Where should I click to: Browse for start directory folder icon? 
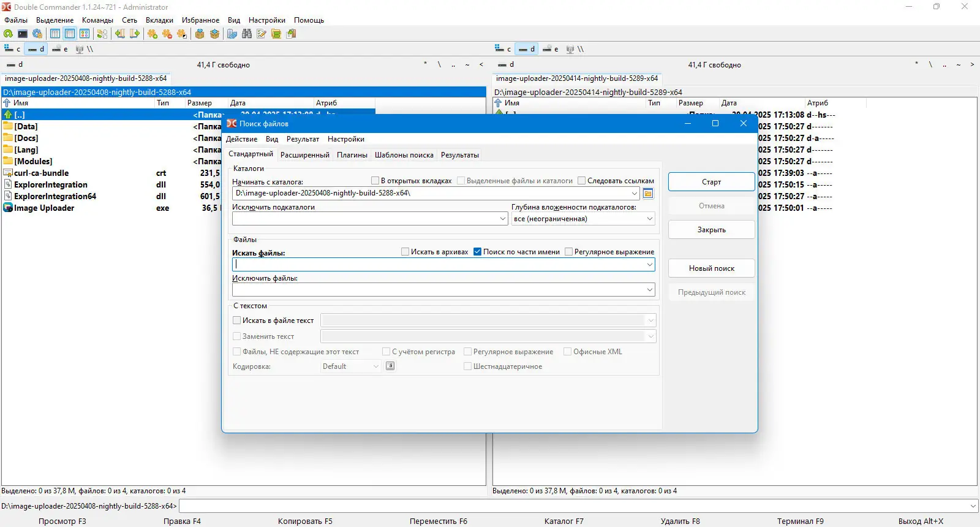click(648, 194)
